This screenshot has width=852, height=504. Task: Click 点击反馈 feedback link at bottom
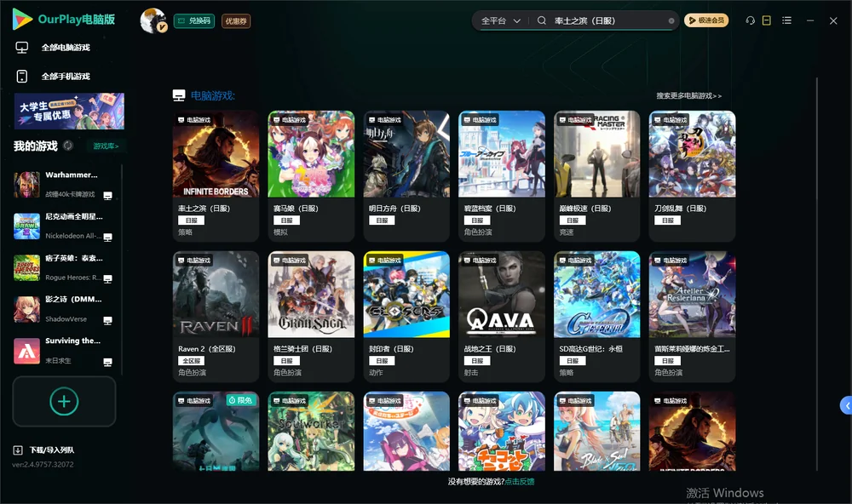(520, 481)
